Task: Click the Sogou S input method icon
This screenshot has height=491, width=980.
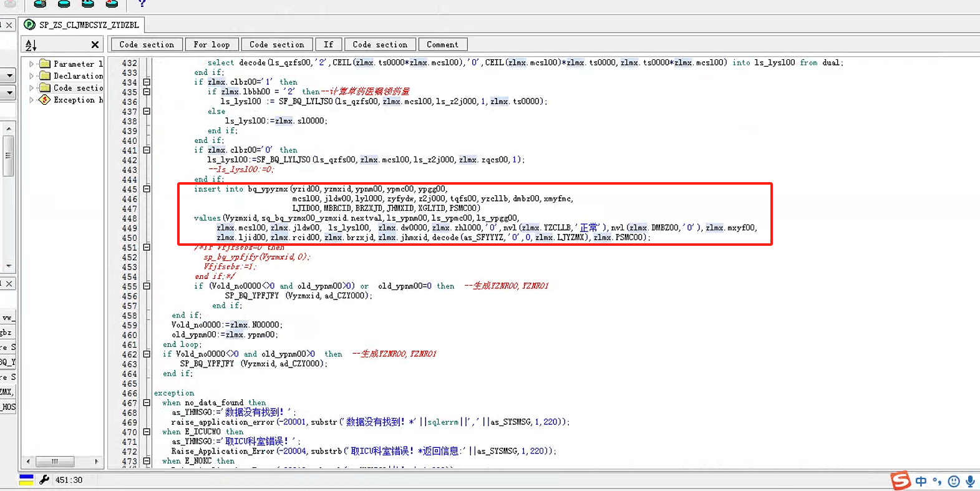Action: tap(901, 480)
